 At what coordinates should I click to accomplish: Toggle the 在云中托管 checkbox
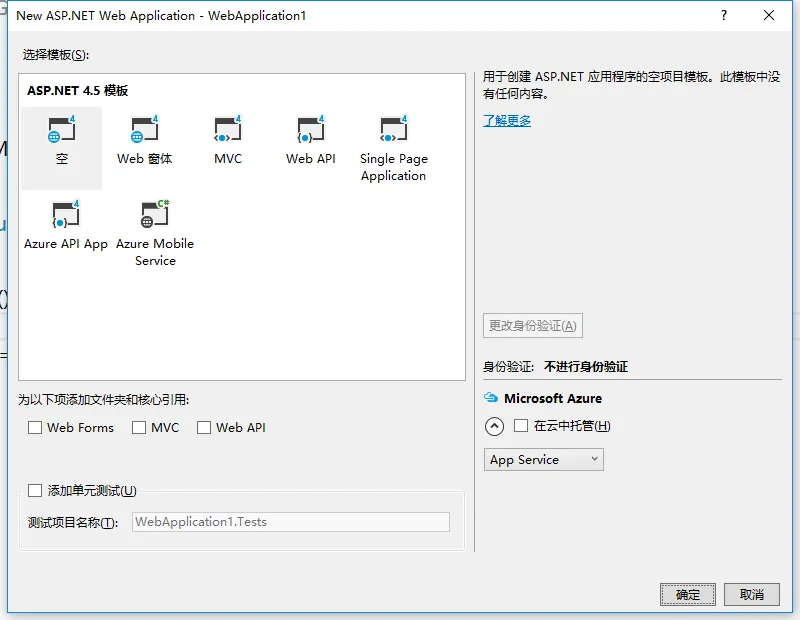click(x=521, y=426)
